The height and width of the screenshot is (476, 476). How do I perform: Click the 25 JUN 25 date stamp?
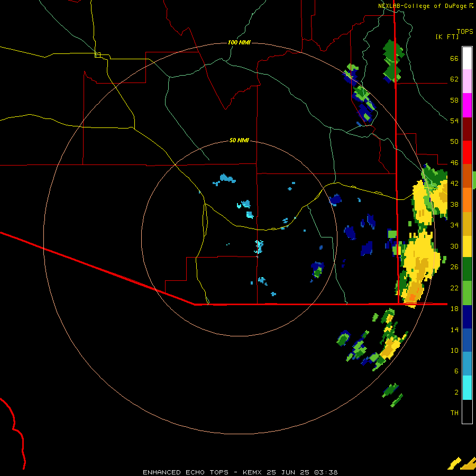pos(288,472)
